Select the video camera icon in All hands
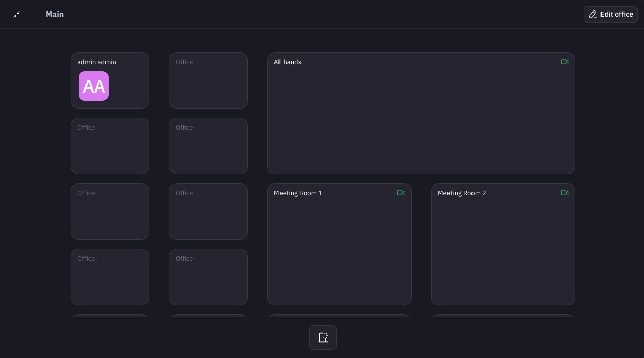644x358 pixels. (565, 62)
